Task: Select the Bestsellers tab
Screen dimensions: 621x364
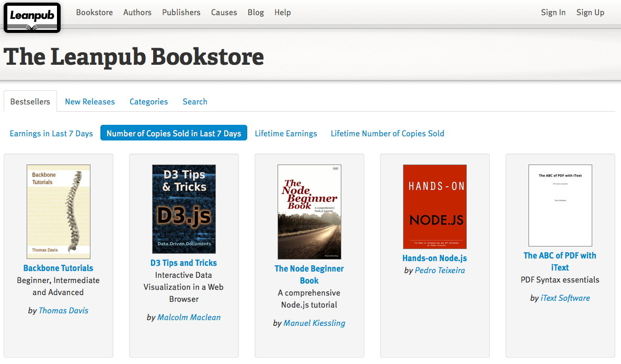Action: click(30, 102)
